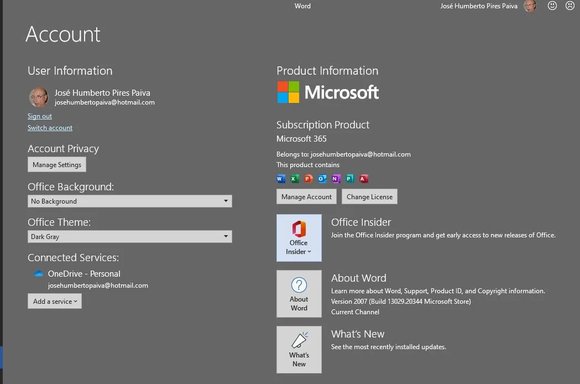Screen dimensions: 580x384
Task: Click the Office Insider heading
Action: 361,222
